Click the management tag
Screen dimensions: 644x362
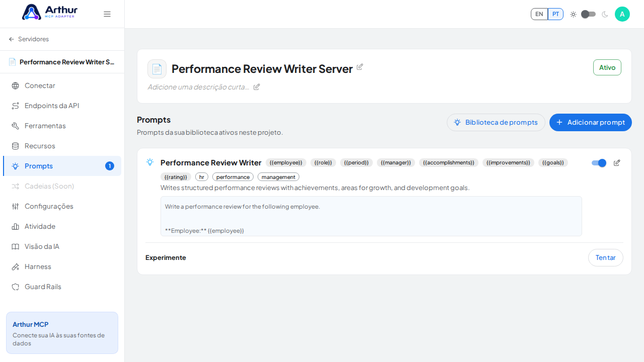tap(278, 177)
